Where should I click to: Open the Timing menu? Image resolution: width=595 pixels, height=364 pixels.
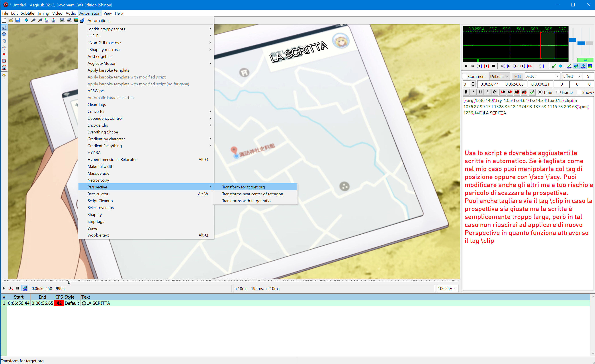[x=43, y=13]
